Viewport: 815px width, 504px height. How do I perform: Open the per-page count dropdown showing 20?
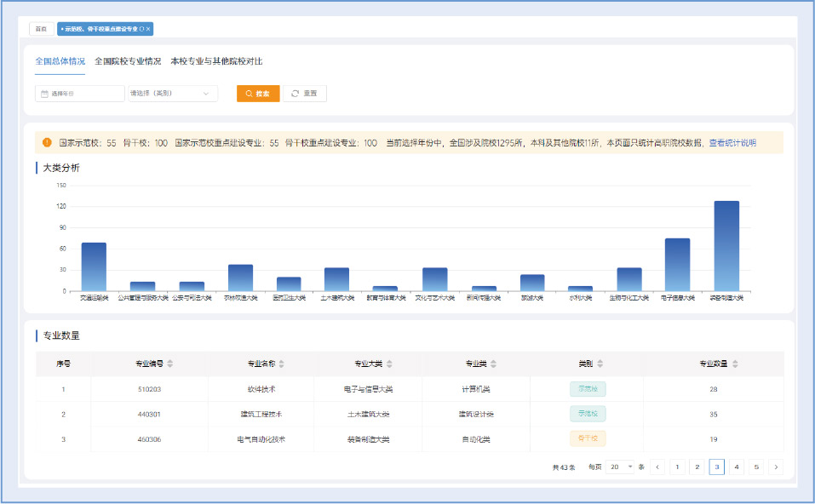click(x=621, y=467)
